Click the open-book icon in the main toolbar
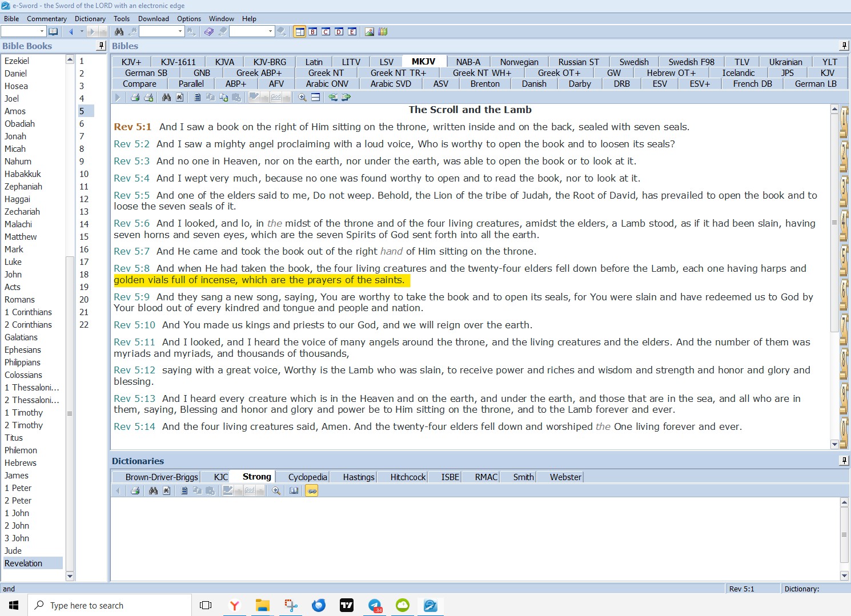851x616 pixels. click(53, 31)
